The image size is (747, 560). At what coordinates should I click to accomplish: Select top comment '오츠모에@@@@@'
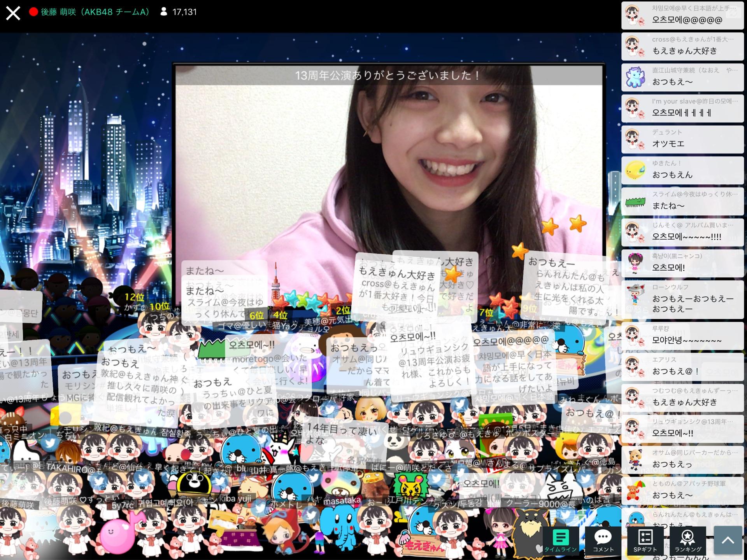click(x=682, y=16)
